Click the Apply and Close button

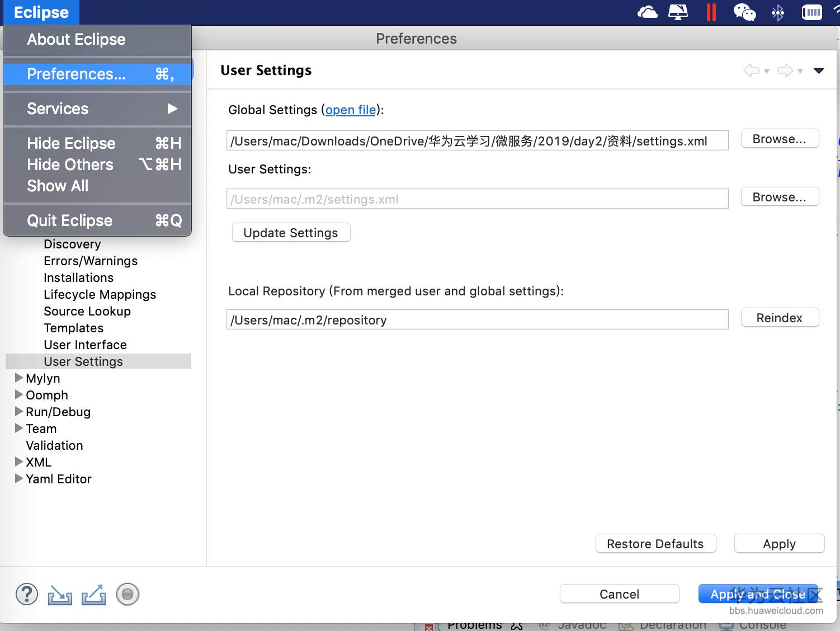click(x=758, y=594)
